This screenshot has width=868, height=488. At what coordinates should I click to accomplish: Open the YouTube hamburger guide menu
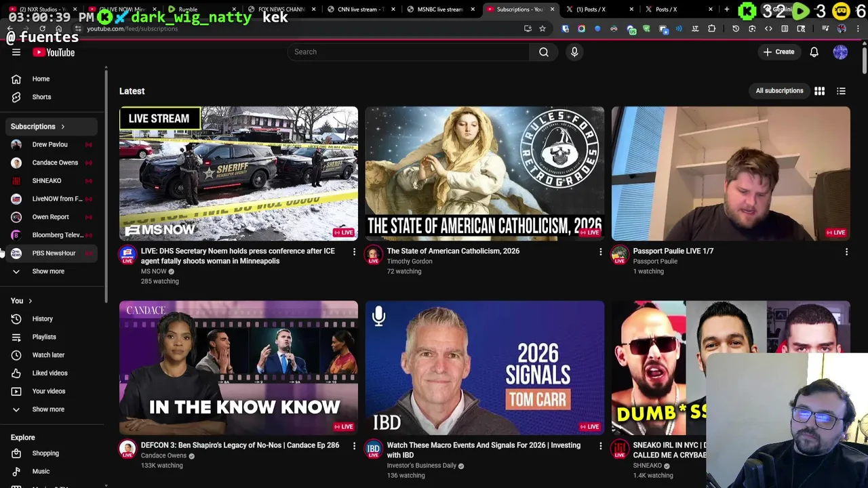click(x=16, y=52)
